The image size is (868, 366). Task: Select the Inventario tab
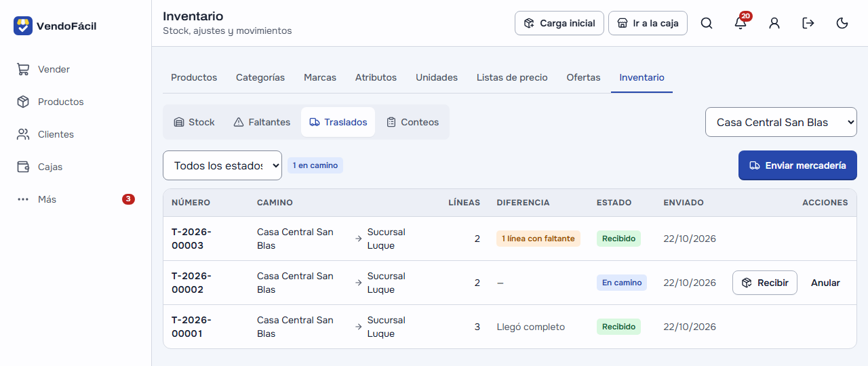(642, 77)
